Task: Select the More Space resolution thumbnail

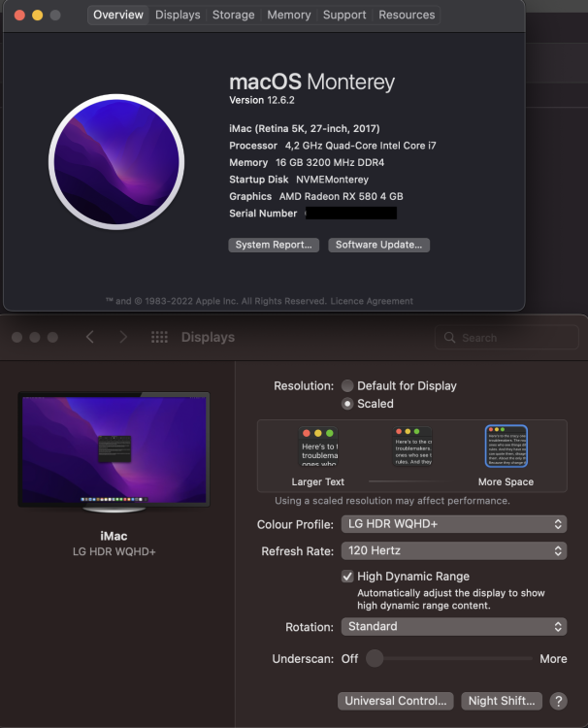Action: click(506, 447)
